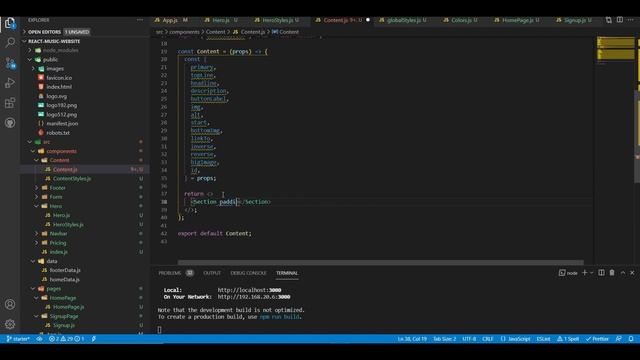Click the errors and warnings status indicator
This screenshot has height=360, width=640.
point(67,339)
